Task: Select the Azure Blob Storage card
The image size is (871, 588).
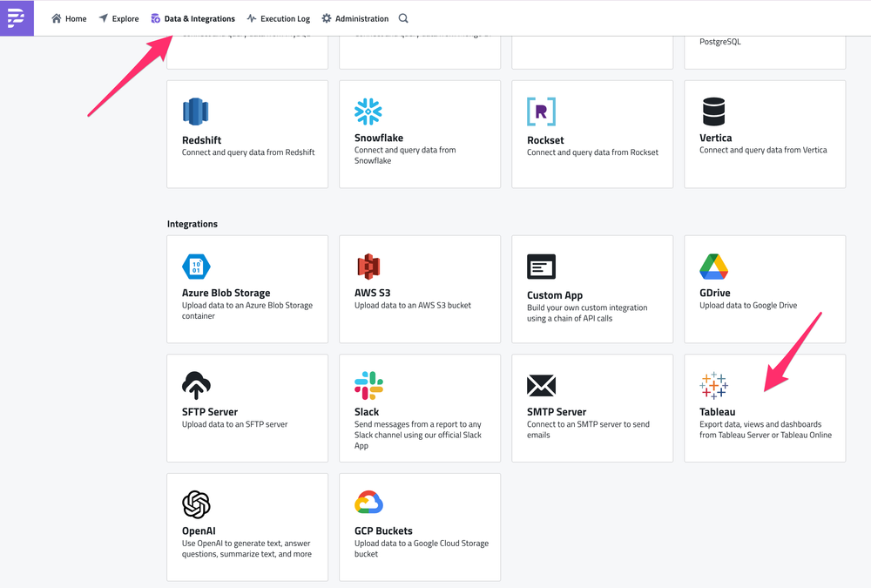Action: click(246, 288)
